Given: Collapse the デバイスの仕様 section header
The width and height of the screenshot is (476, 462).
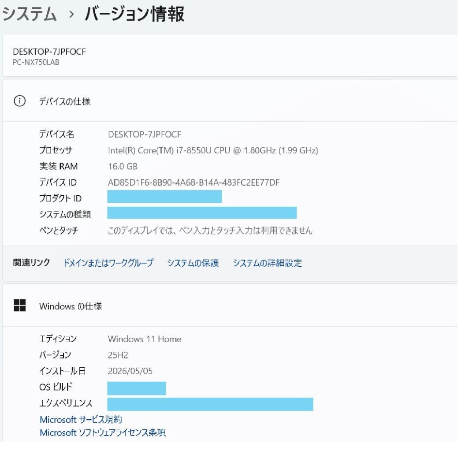Looking at the screenshot, I should pyautogui.click(x=230, y=101).
